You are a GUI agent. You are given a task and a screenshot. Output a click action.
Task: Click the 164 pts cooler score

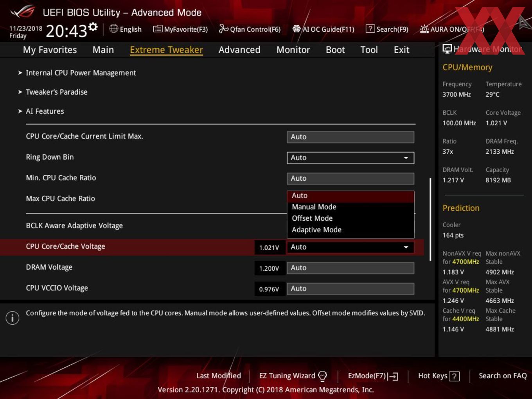click(453, 235)
